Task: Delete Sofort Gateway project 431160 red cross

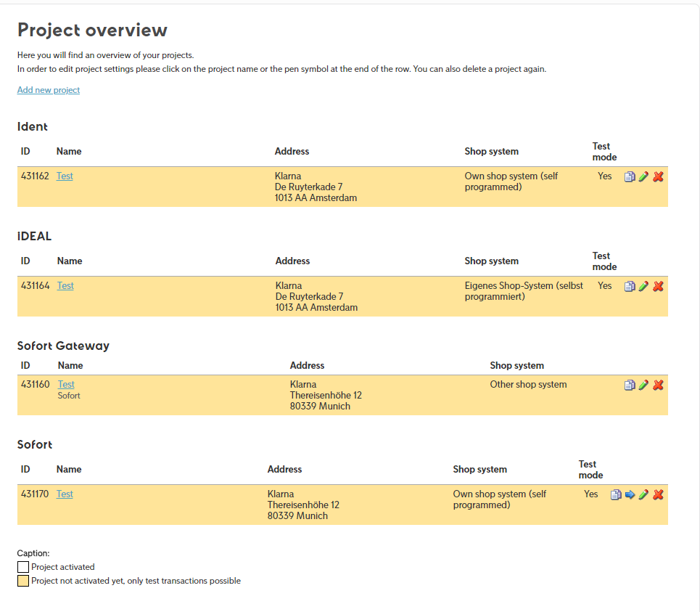Action: pyautogui.click(x=658, y=385)
